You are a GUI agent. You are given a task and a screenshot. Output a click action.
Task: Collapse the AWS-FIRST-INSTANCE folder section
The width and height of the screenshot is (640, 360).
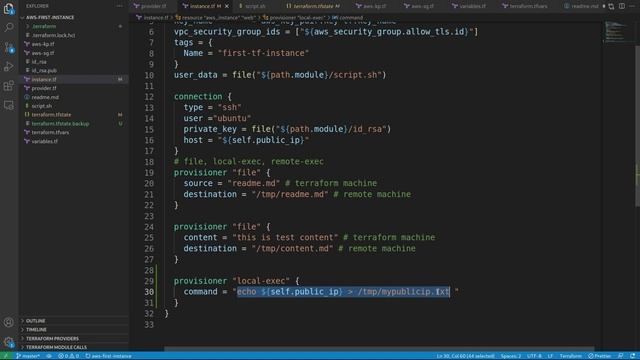point(74,18)
